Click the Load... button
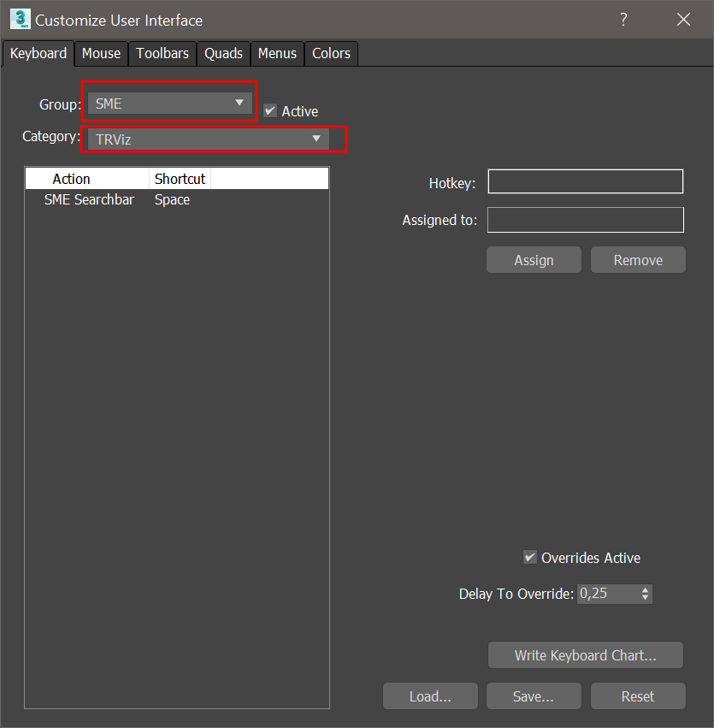Image resolution: width=714 pixels, height=728 pixels. tap(430, 696)
